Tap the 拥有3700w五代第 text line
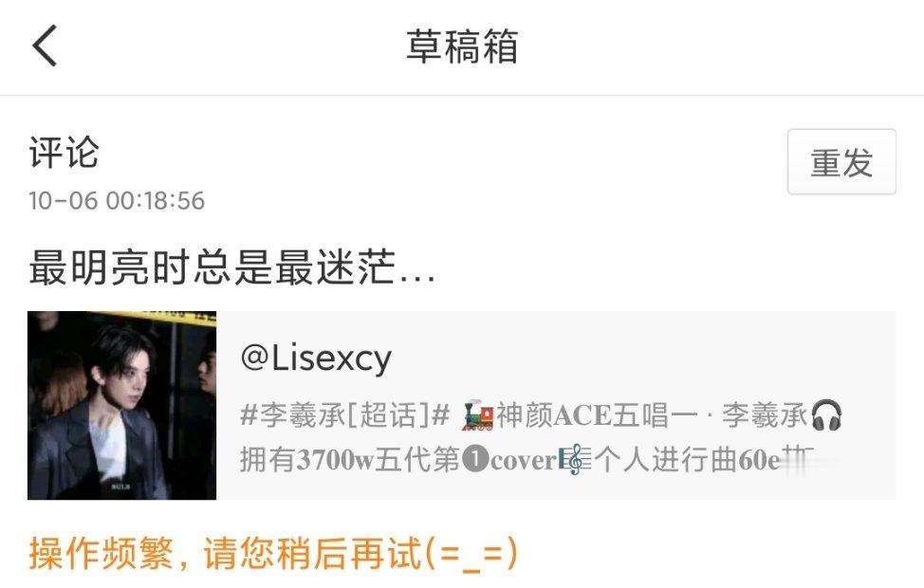The image size is (924, 588). pyautogui.click(x=350, y=460)
